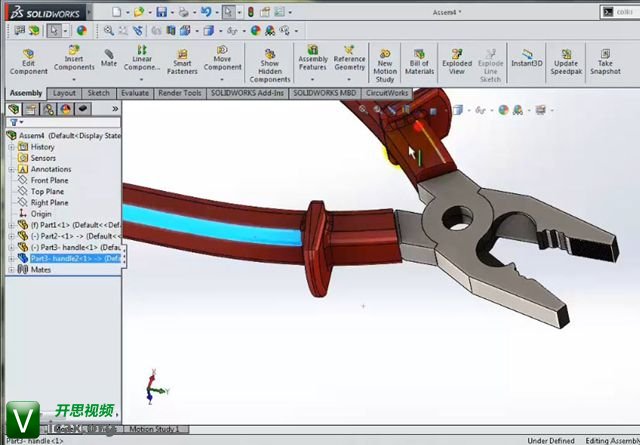The width and height of the screenshot is (640, 445).
Task: Open the CircuitWorks tab
Action: pos(387,93)
